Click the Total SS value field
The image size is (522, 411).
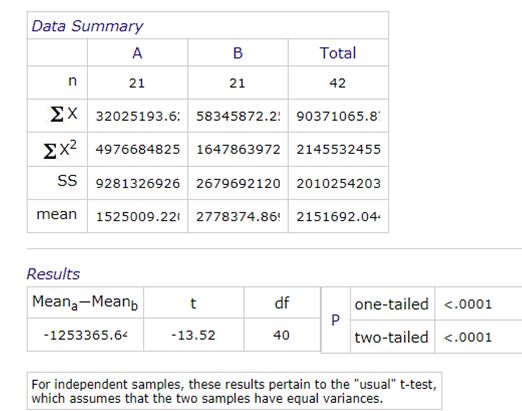338,183
